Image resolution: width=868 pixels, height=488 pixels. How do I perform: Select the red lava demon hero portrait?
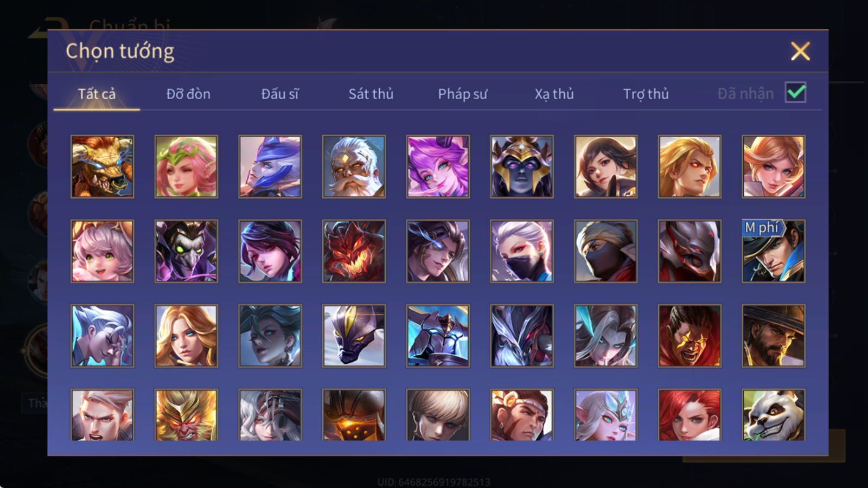click(x=354, y=251)
